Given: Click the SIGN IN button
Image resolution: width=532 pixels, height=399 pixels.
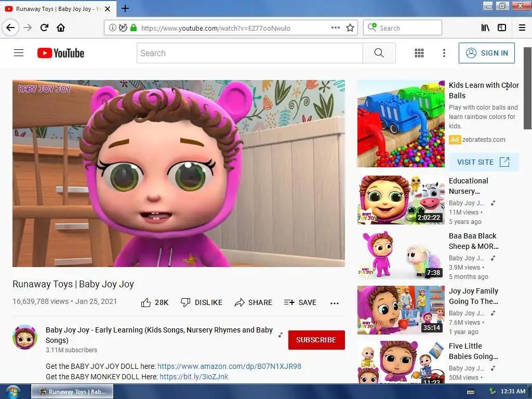Looking at the screenshot, I should pyautogui.click(x=486, y=53).
